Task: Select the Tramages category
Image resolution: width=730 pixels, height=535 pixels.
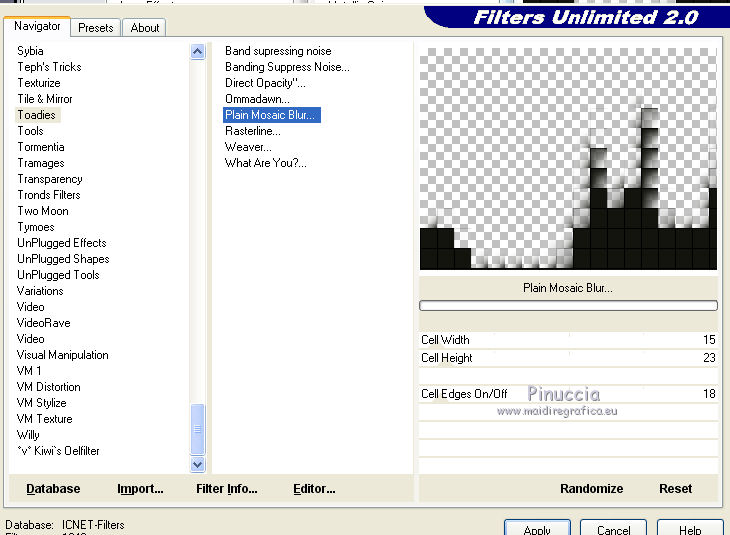Action: coord(41,163)
